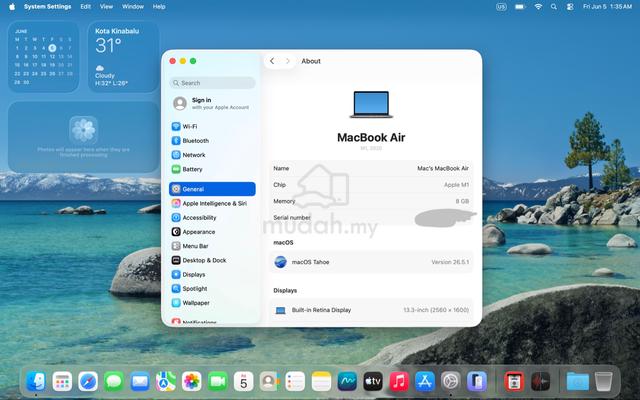
Task: Click the US input source menu bar icon
Action: pos(501,7)
